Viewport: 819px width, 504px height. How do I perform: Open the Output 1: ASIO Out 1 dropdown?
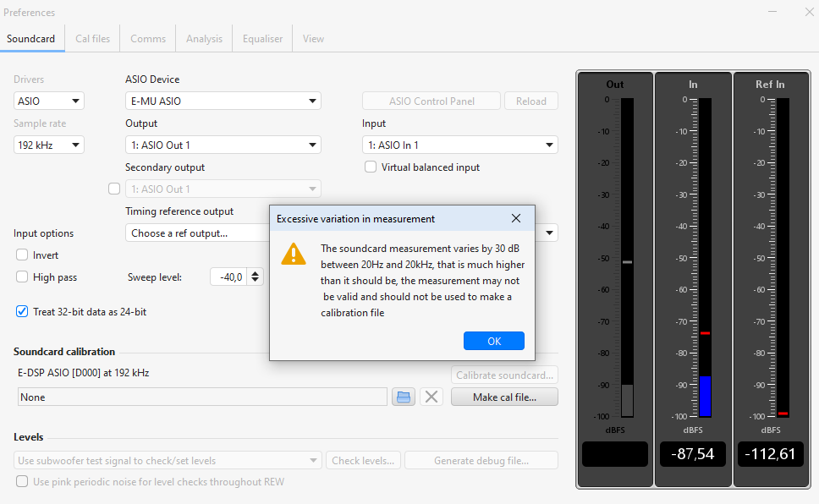click(x=223, y=145)
